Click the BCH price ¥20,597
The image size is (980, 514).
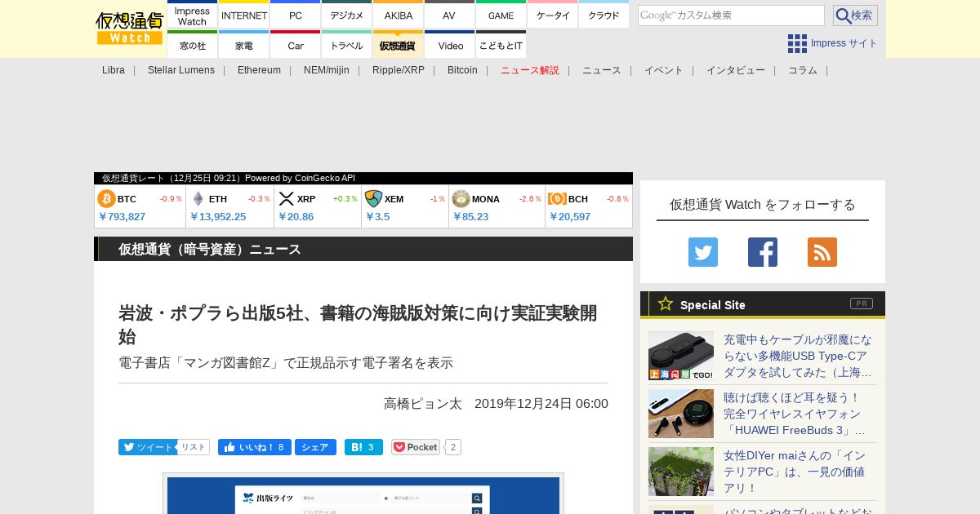570,217
